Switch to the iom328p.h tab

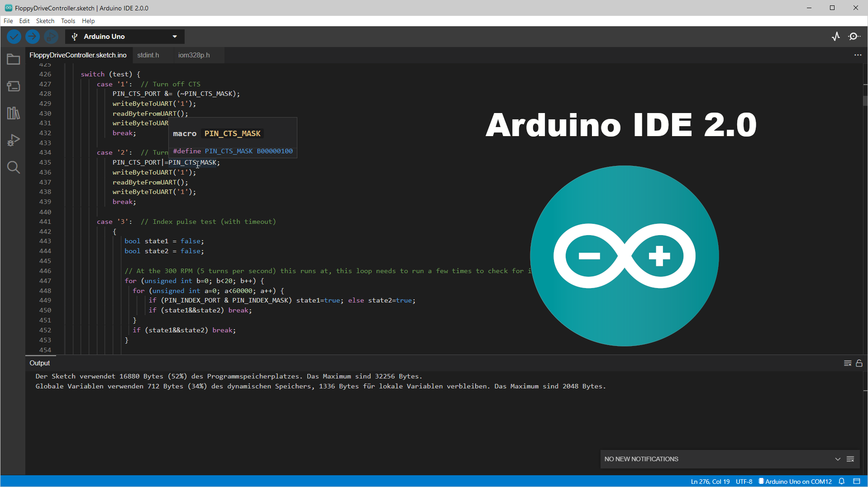194,55
